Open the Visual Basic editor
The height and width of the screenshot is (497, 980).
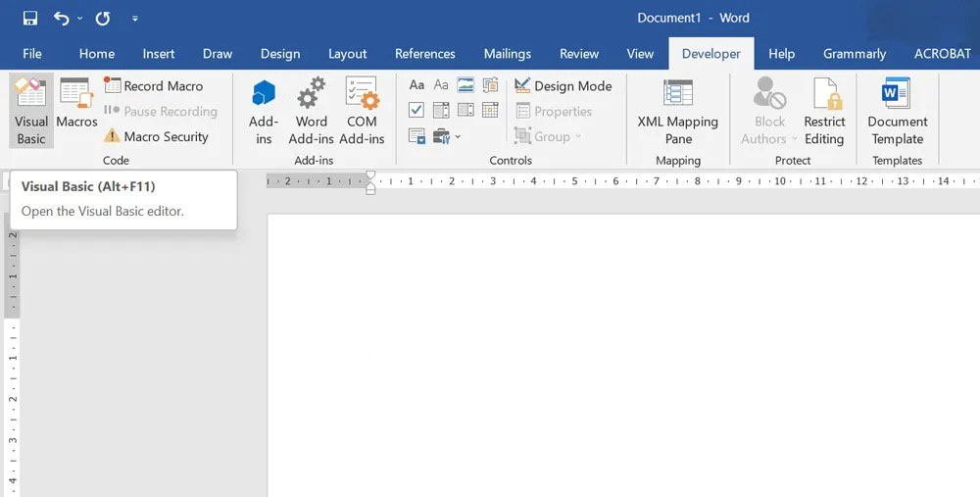(31, 110)
